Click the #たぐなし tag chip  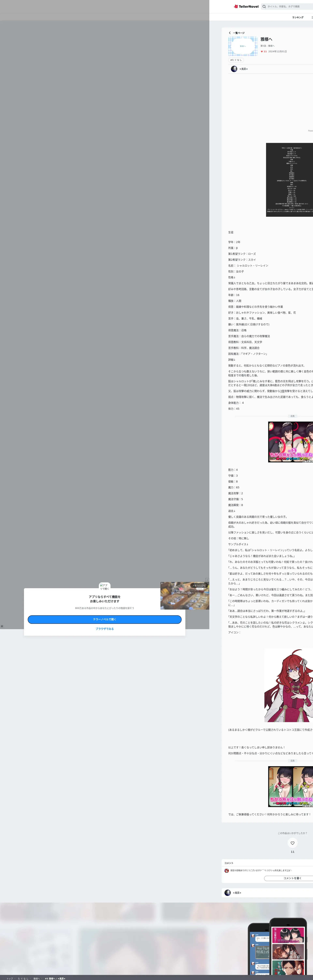point(236,60)
